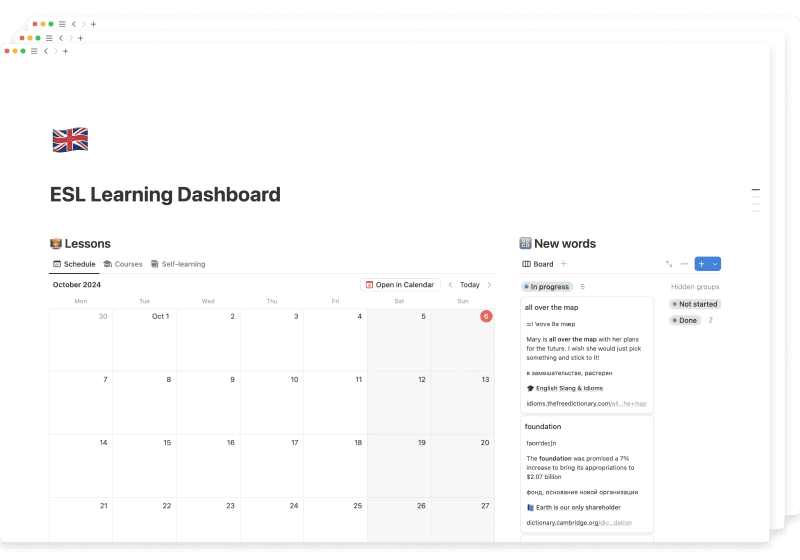Open the three-dot options for New words

(684, 264)
